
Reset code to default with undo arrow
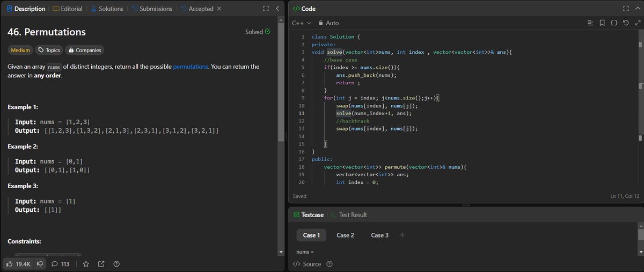[x=626, y=23]
